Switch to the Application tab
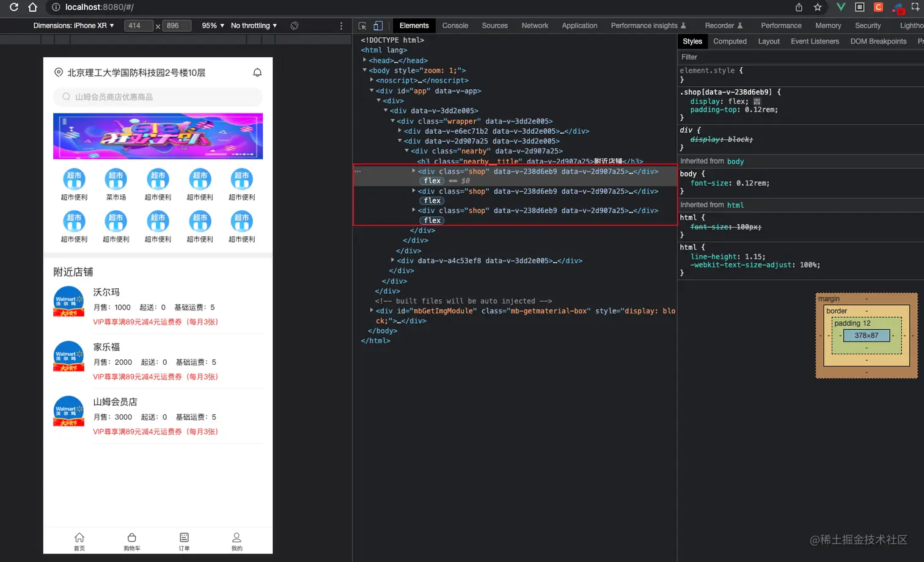The height and width of the screenshot is (562, 924). click(579, 26)
